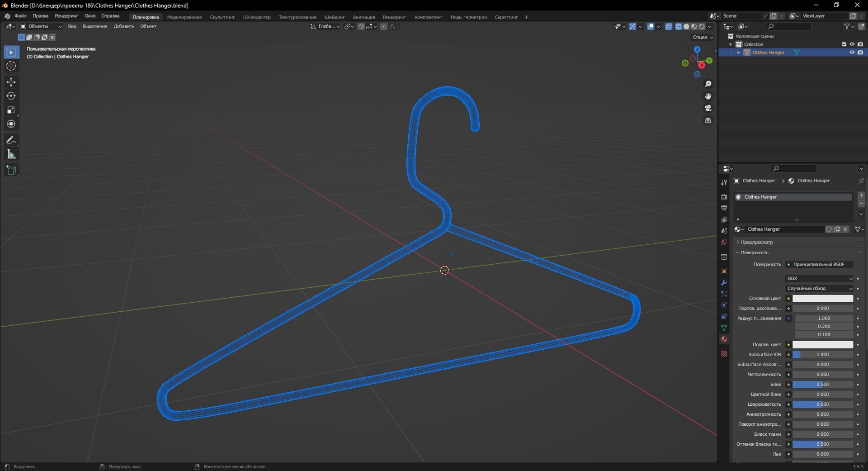Select the Cursor tool in the toolbar
Viewport: 868px width, 471px height.
click(x=11, y=66)
